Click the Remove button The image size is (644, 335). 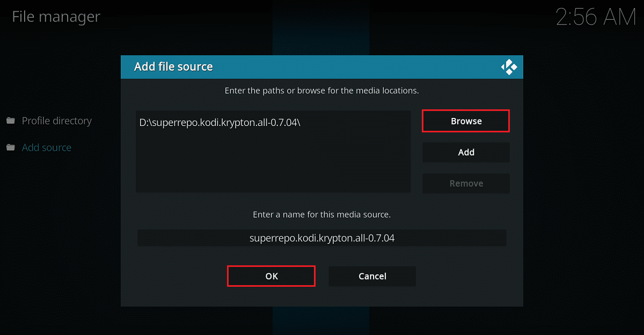click(466, 183)
